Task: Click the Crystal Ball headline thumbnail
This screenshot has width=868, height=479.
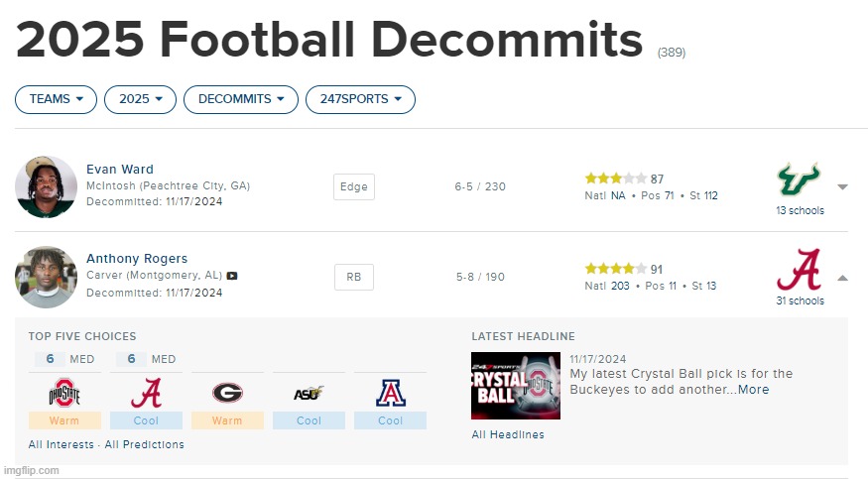Action: coord(515,386)
